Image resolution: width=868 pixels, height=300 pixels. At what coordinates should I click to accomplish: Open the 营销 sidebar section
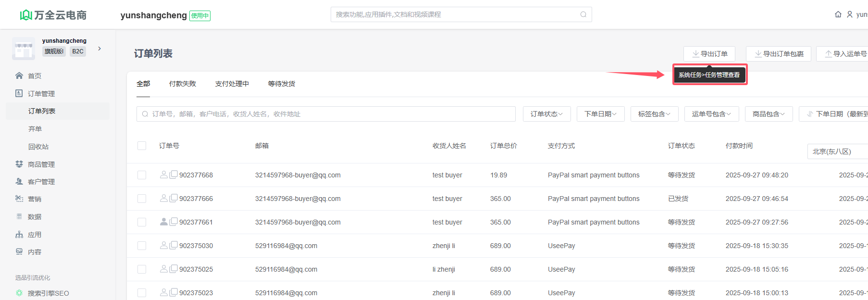(34, 199)
